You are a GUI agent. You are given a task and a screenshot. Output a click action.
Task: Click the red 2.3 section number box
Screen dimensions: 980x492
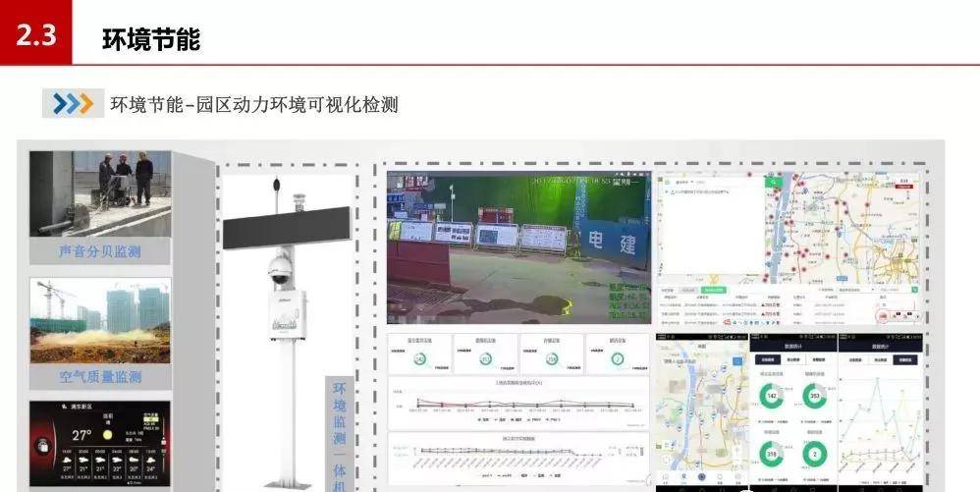(x=35, y=34)
